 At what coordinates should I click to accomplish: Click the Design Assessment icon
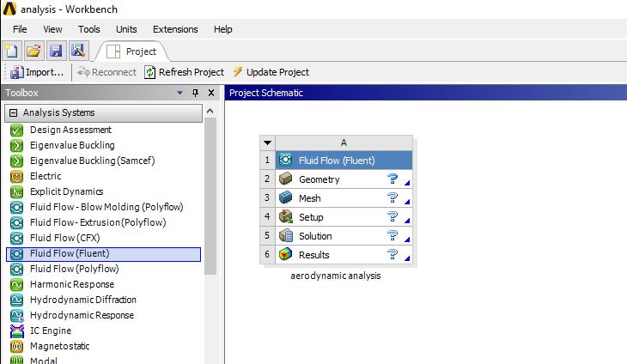[16, 130]
